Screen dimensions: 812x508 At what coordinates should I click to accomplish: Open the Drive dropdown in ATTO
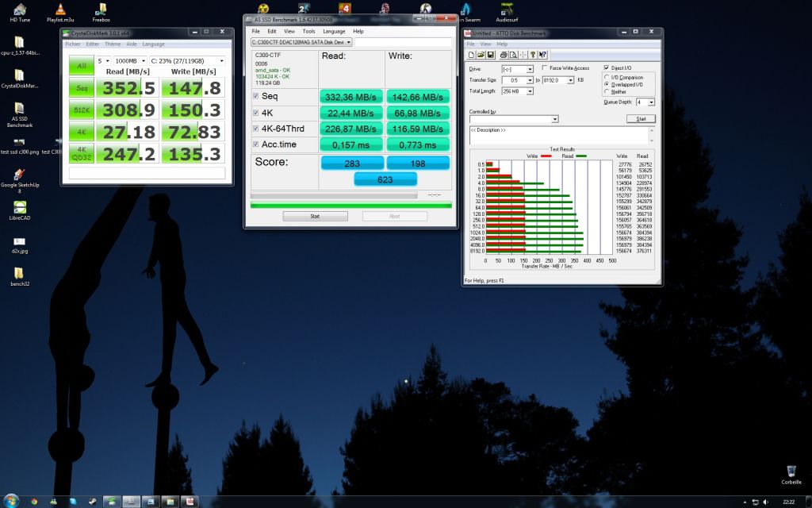(517, 69)
